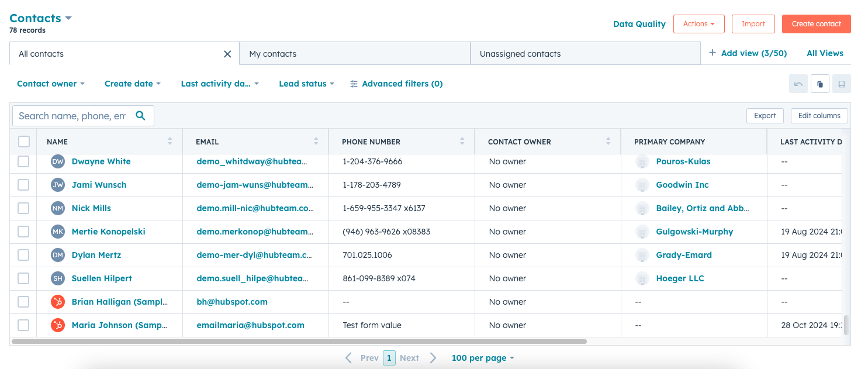Click the undo view changes icon
Screen dimensions: 868x369
[x=798, y=84]
